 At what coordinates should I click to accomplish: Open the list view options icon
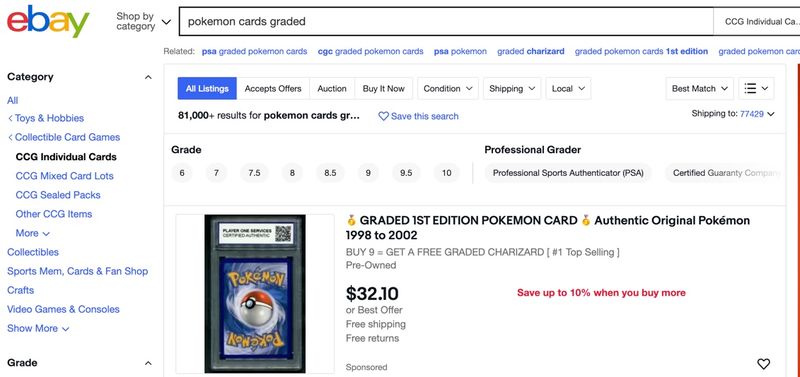[756, 88]
